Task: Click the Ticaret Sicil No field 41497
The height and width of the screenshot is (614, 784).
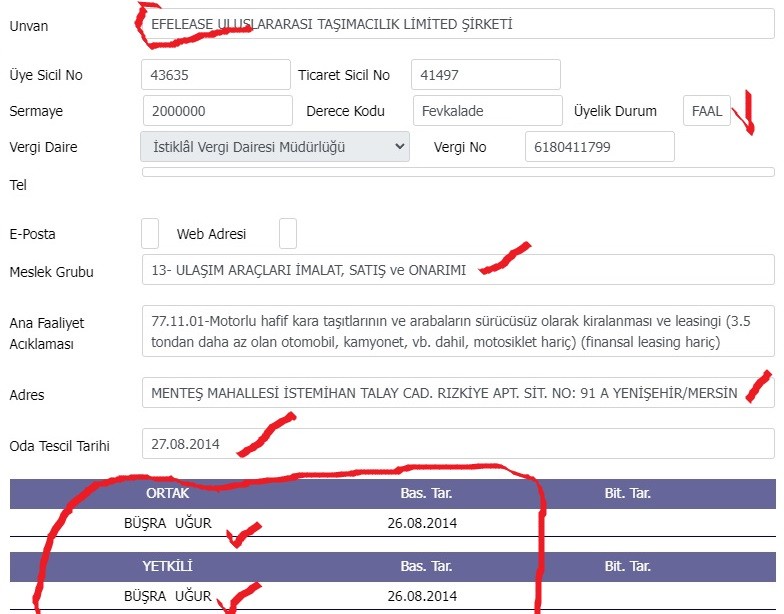Action: click(x=486, y=74)
